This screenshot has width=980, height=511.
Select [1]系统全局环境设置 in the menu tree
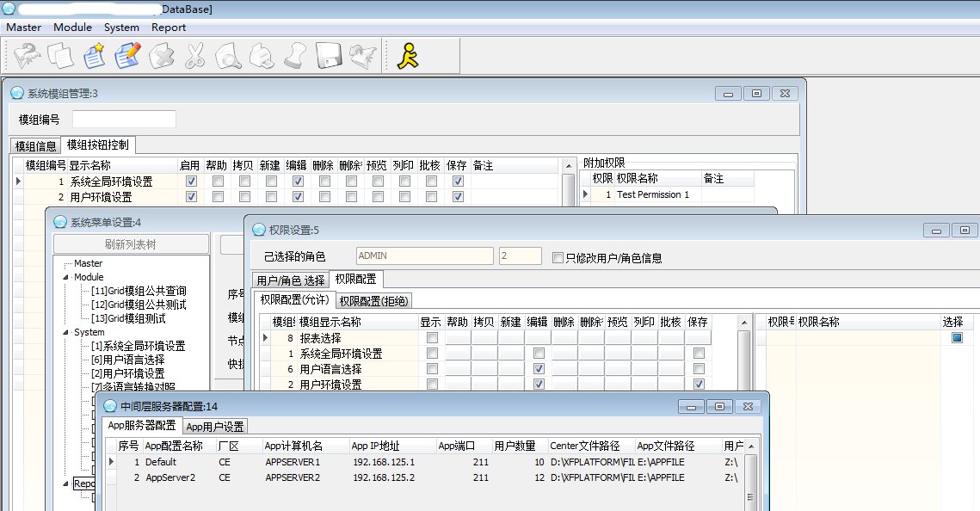pos(139,346)
